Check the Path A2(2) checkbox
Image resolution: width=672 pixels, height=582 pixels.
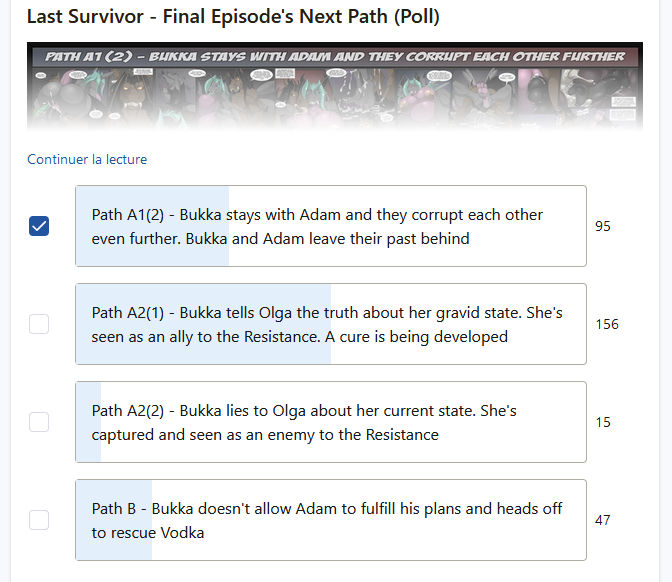39,422
